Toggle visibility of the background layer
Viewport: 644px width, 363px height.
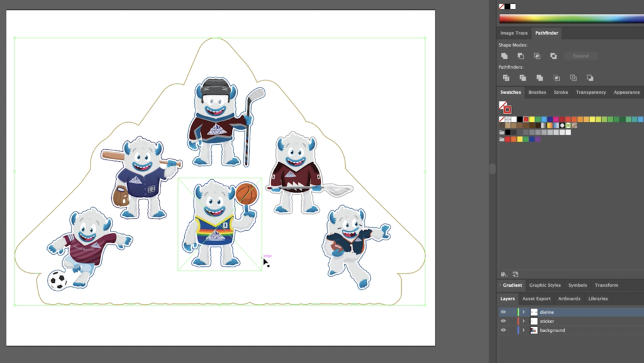(x=503, y=330)
